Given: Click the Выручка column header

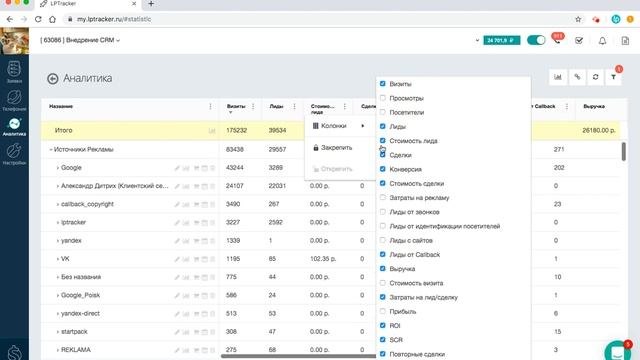Looking at the screenshot, I should click(594, 107).
